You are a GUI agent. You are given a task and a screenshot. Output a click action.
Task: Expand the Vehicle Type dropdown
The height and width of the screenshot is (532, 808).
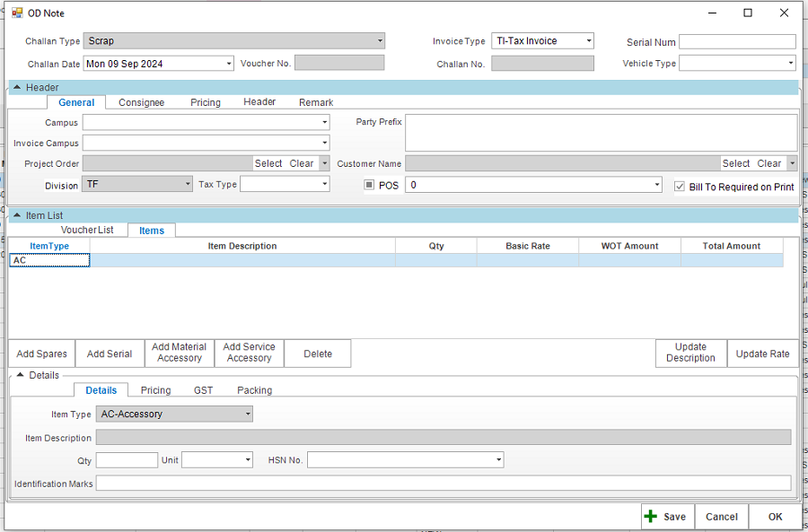click(790, 64)
